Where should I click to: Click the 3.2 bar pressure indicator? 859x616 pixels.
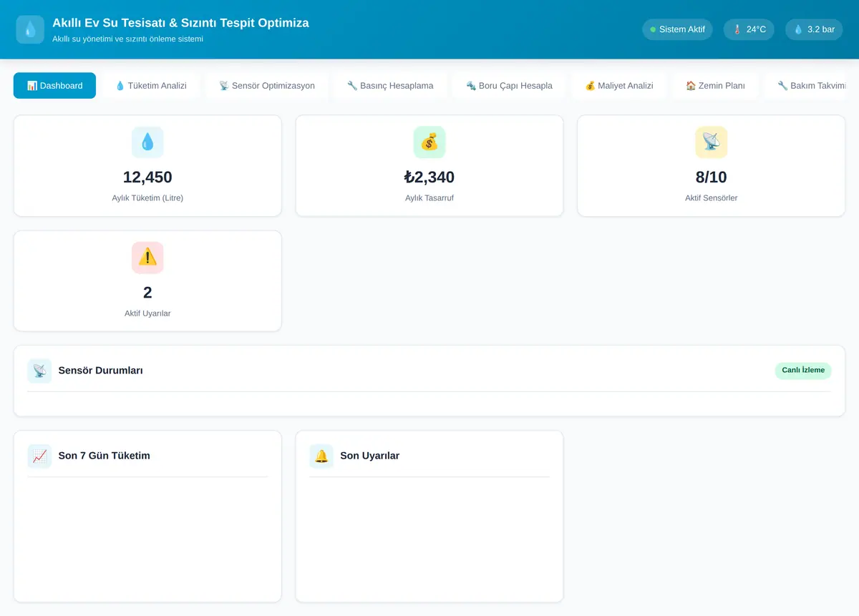pos(814,29)
